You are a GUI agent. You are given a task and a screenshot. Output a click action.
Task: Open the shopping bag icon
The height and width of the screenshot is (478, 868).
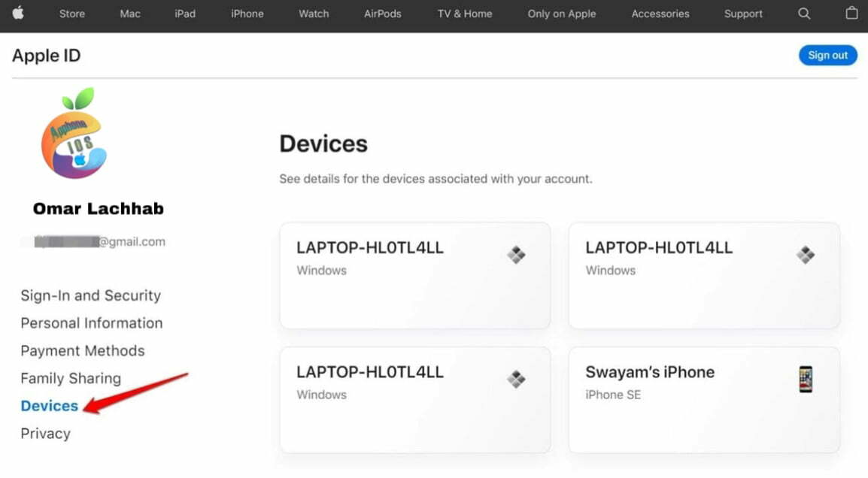(851, 14)
